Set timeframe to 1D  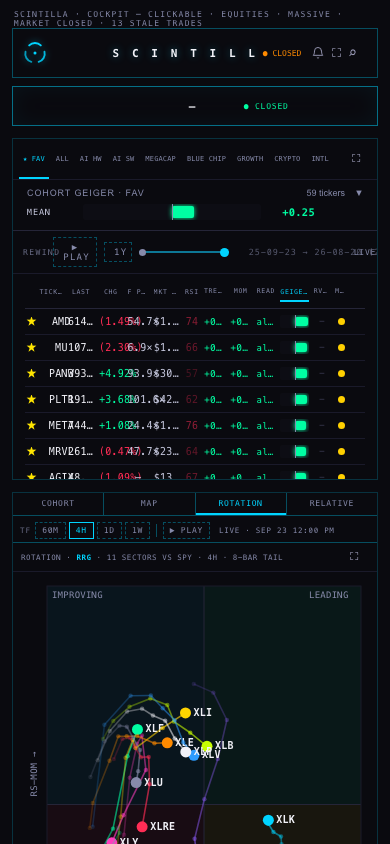pyautogui.click(x=109, y=530)
